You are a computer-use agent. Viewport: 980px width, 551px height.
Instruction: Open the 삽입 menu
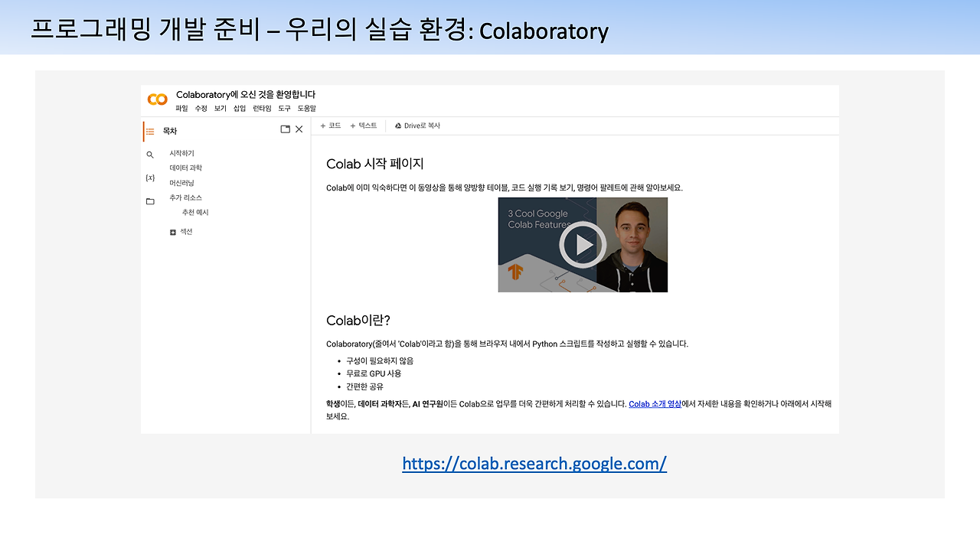click(240, 109)
